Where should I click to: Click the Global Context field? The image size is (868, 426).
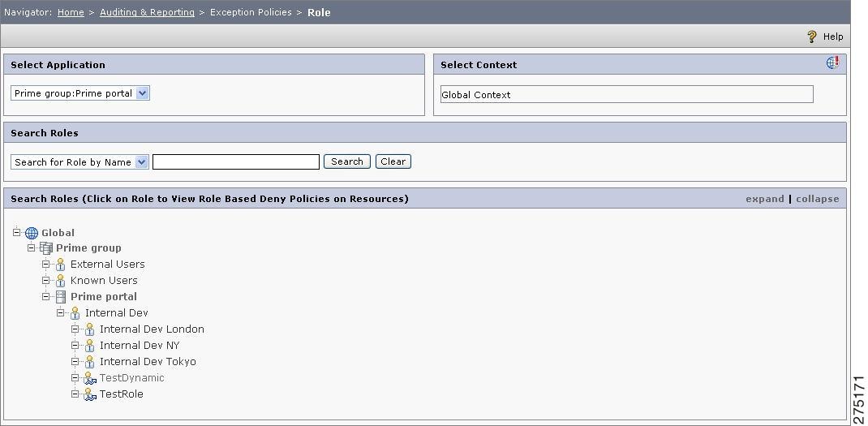[626, 94]
